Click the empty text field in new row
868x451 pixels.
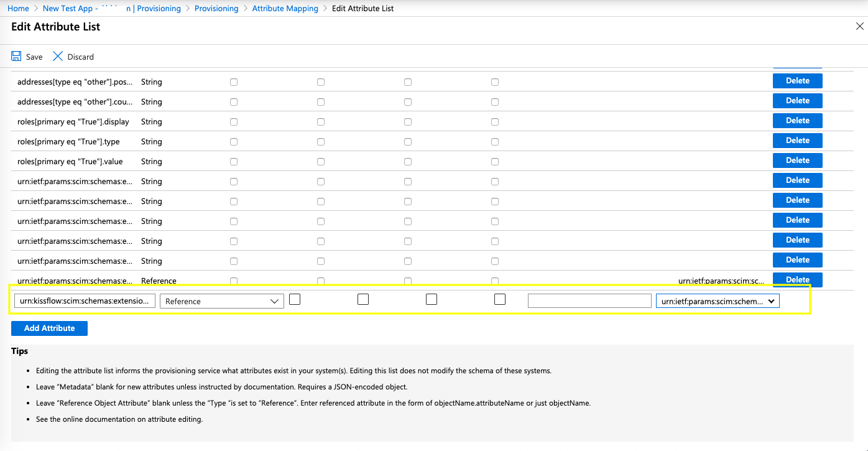coord(589,301)
